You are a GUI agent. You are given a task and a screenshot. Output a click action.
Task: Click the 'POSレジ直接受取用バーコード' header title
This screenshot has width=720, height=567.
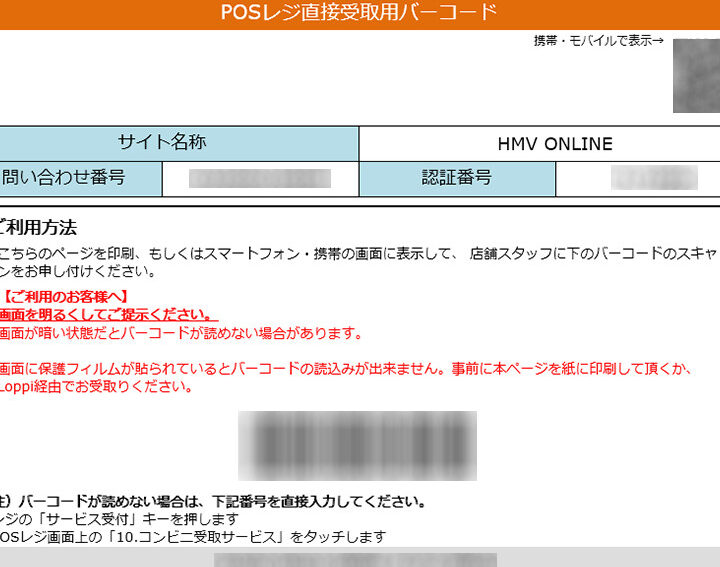[x=359, y=12]
